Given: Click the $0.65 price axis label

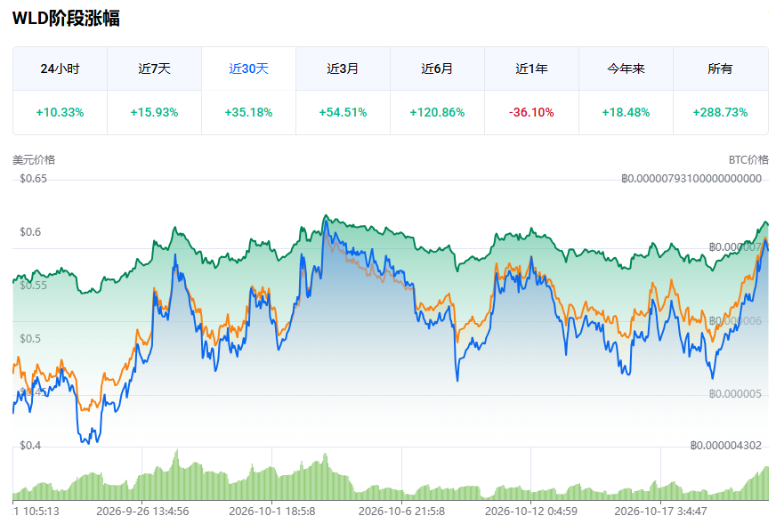Looking at the screenshot, I should [x=33, y=179].
